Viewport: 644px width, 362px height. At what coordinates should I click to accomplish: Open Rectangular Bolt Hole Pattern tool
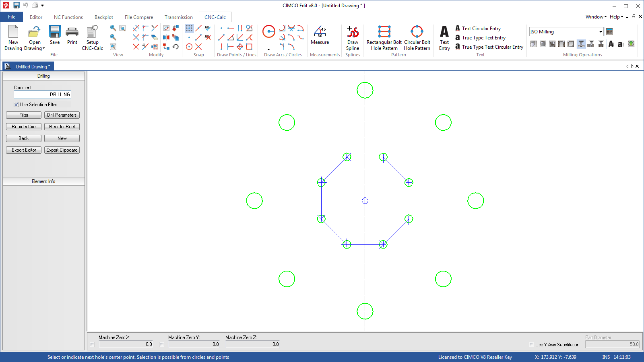click(x=384, y=32)
